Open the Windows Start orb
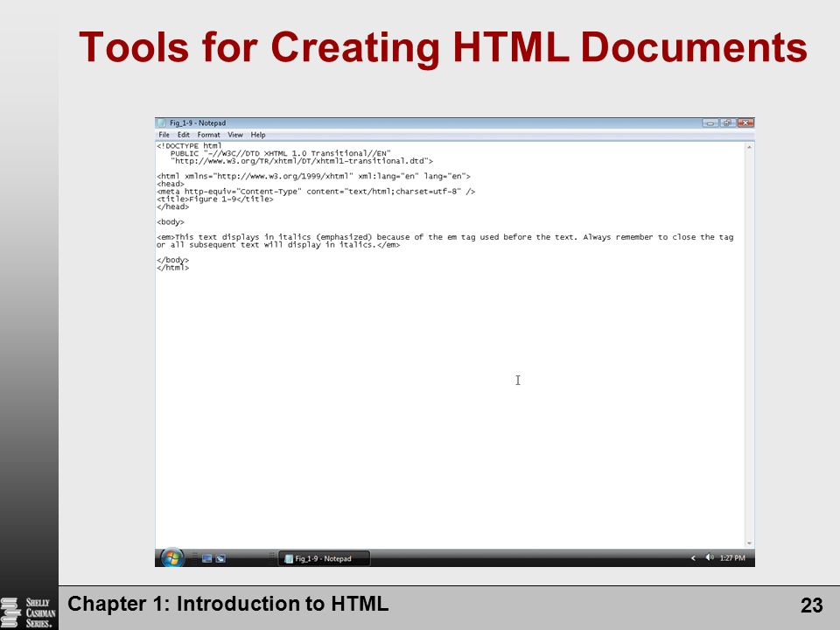This screenshot has width=840, height=630. point(171,557)
